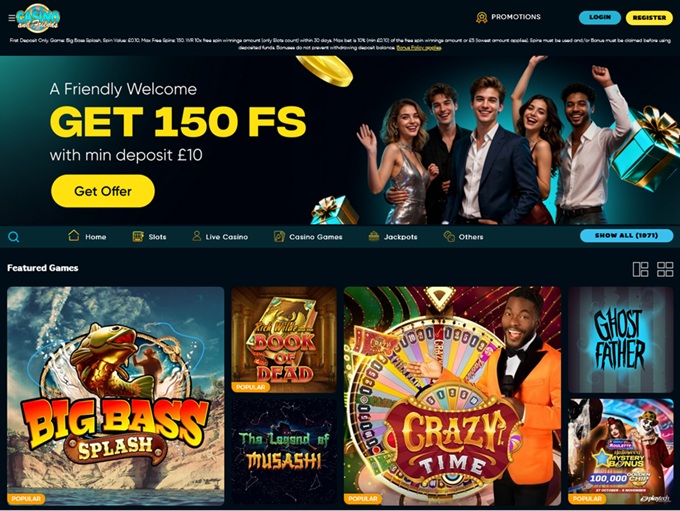Click the Register button
Screen dimensions: 680x511
click(649, 18)
